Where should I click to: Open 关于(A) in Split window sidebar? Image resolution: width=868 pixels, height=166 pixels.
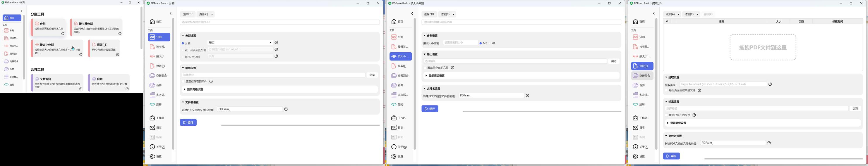[159, 147]
